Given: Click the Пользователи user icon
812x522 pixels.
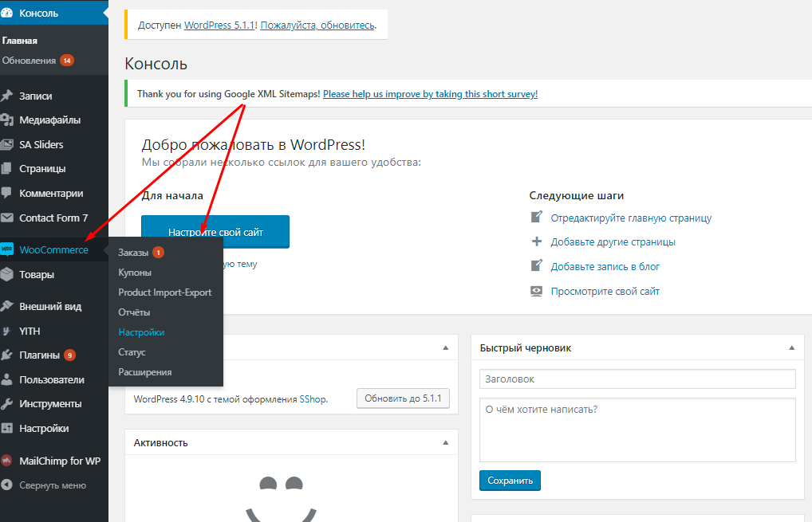Looking at the screenshot, I should coord(6,379).
